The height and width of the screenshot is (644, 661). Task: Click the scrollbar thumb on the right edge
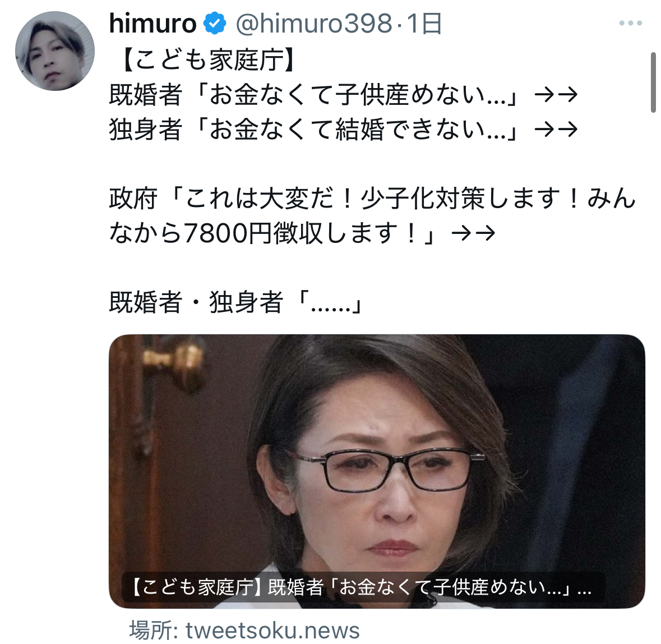point(653,82)
